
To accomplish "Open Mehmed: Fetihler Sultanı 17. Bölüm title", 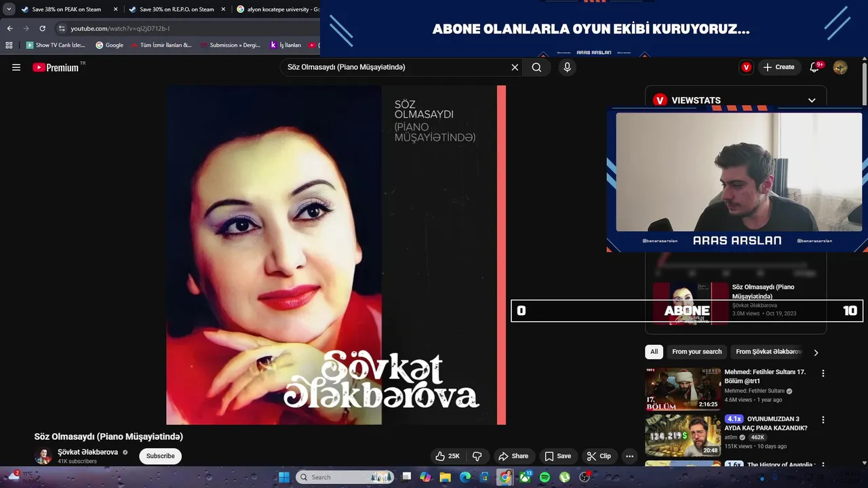I will [765, 376].
